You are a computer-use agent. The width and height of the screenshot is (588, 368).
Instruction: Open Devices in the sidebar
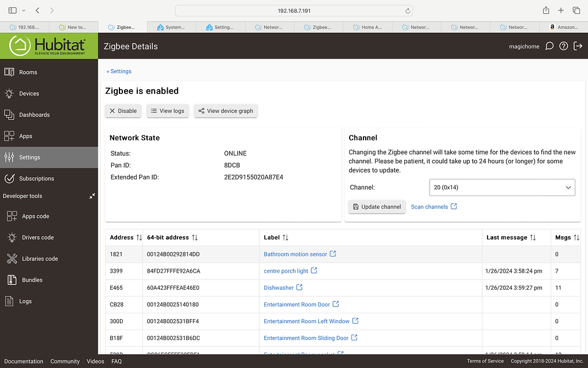(29, 94)
